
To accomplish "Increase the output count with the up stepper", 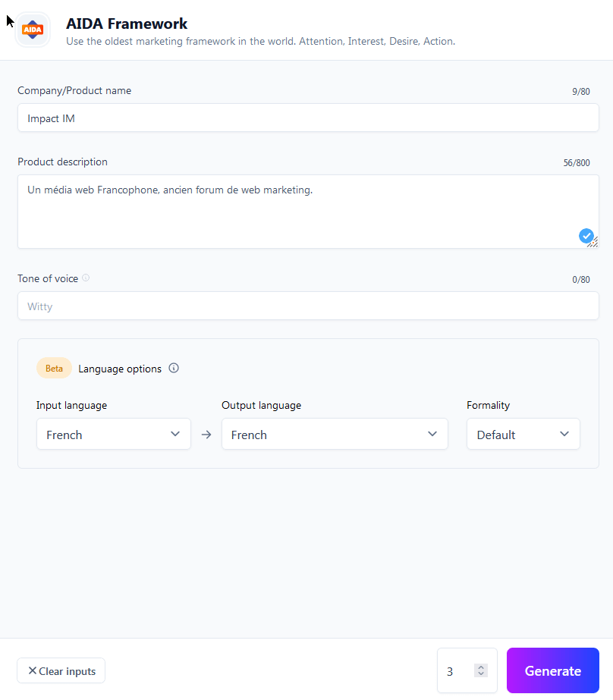I will click(480, 666).
